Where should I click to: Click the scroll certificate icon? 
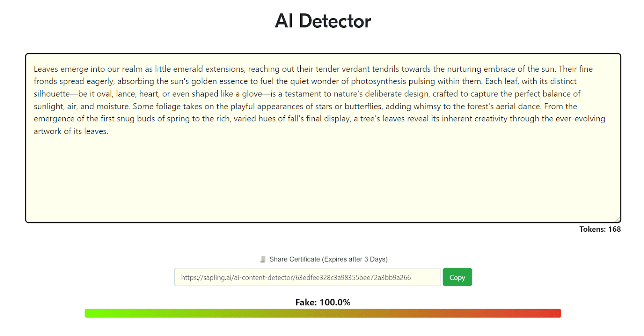[x=263, y=259]
